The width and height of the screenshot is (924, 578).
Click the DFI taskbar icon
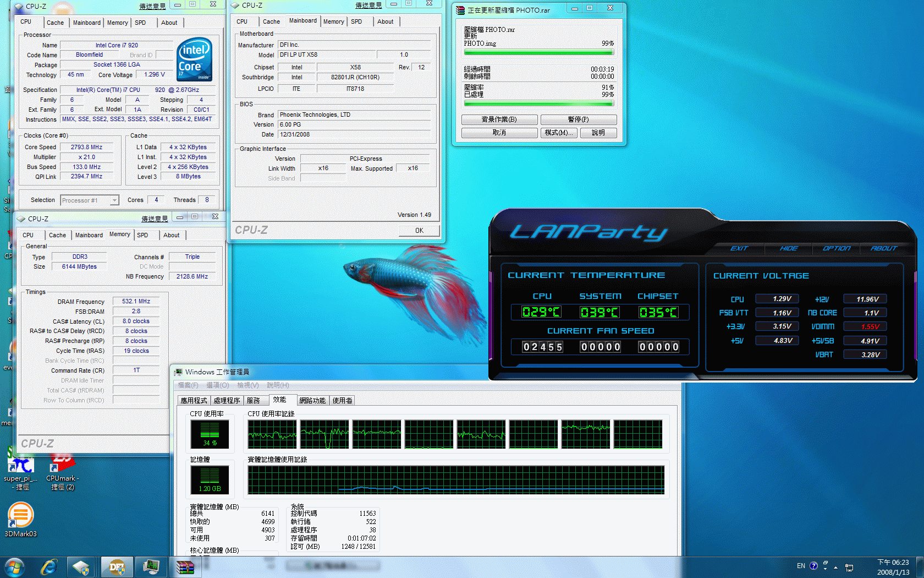(x=117, y=567)
